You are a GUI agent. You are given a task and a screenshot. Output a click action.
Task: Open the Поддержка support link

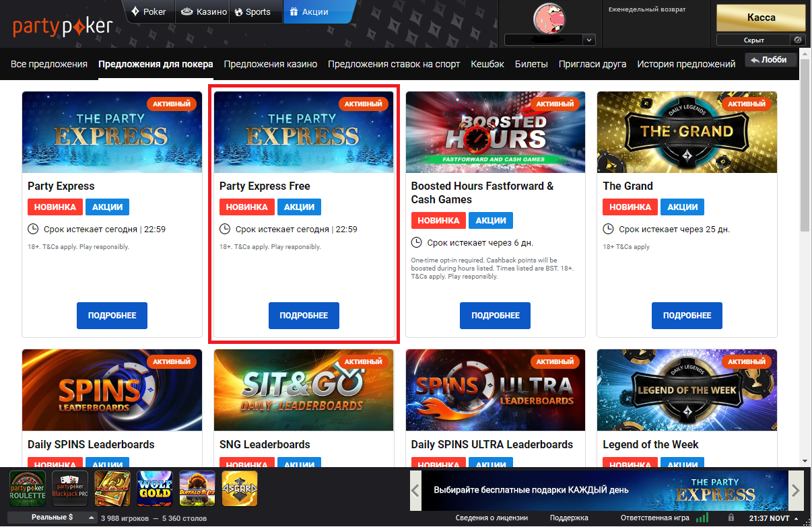pyautogui.click(x=569, y=518)
